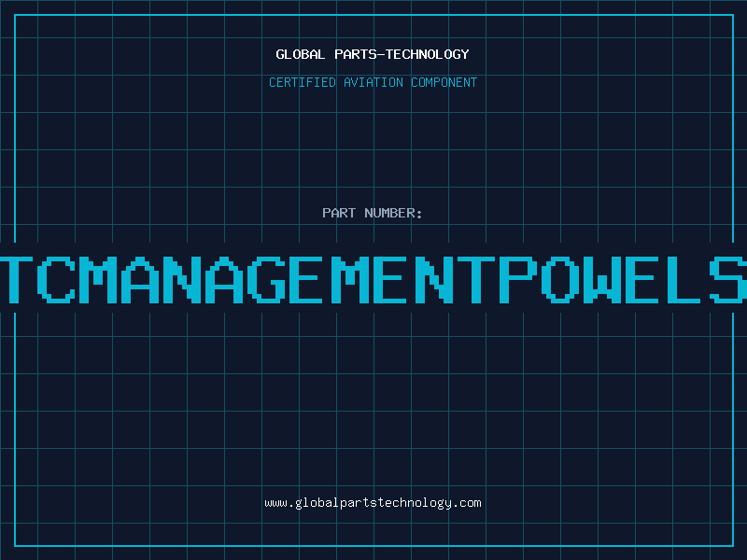Select the CERTIFIED AVIATION COMPONENT subtitle
The image size is (747, 560).
(373, 82)
